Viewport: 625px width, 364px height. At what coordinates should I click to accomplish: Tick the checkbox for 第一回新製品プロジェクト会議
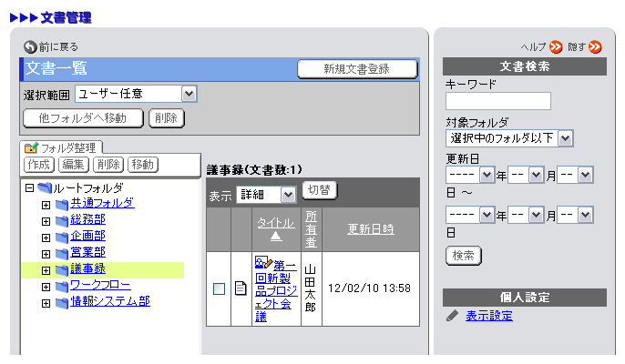pyautogui.click(x=219, y=288)
